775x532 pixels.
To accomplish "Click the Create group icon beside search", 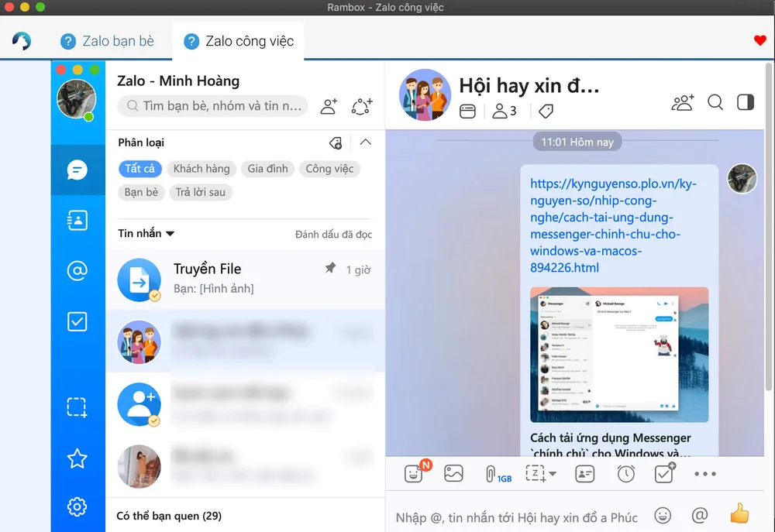I will 362,106.
